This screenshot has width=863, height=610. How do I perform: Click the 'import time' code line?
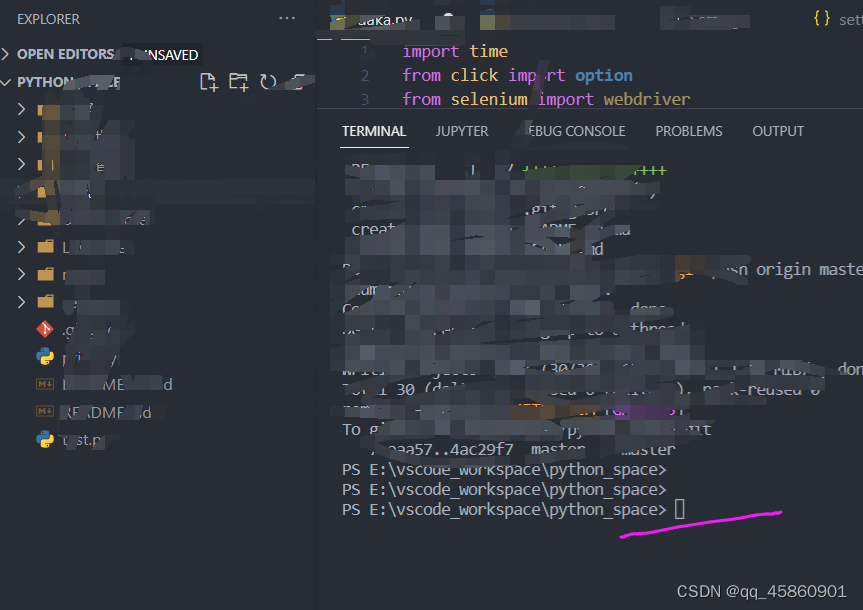[x=455, y=51]
